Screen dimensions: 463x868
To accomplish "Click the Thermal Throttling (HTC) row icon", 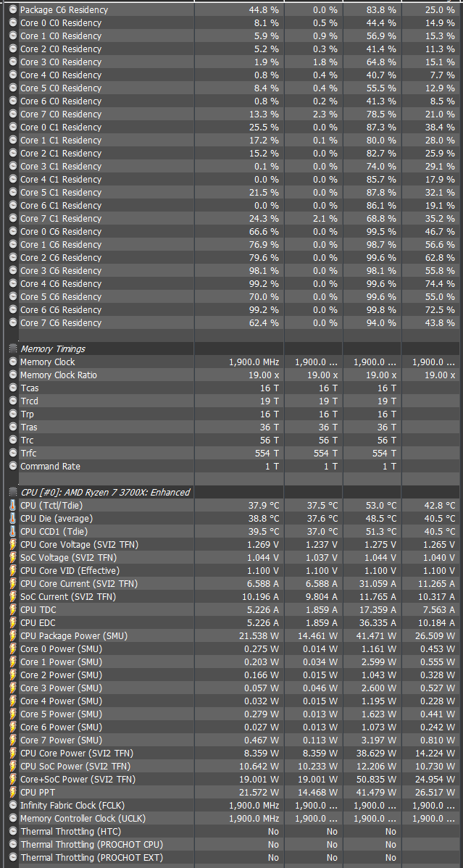I will click(13, 832).
